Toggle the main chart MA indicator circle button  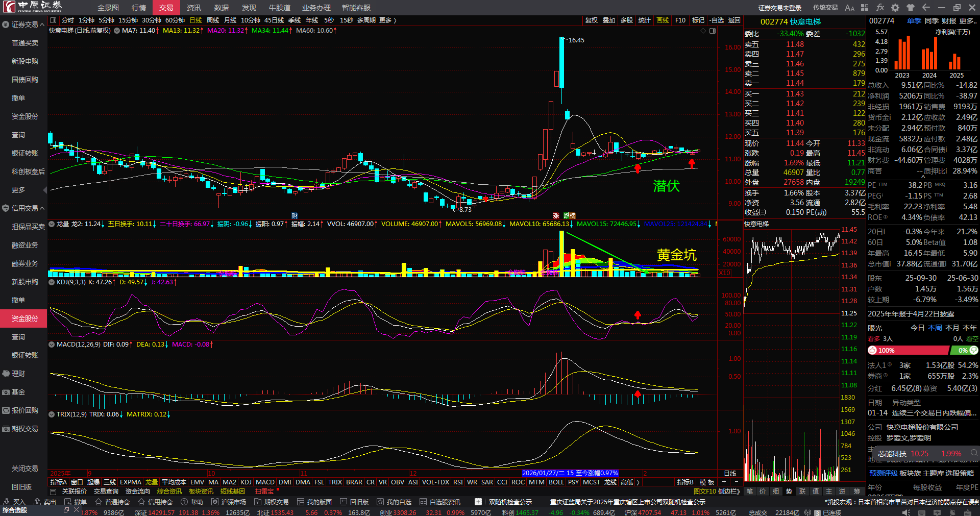(117, 31)
